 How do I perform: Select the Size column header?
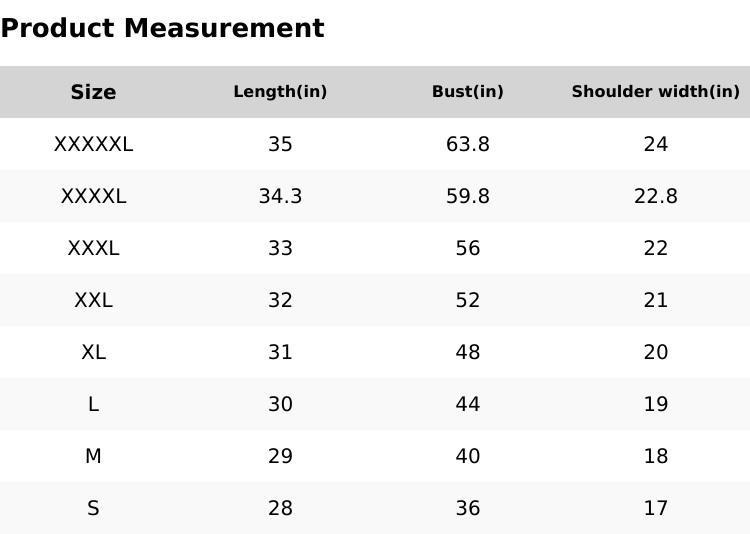[x=93, y=92]
